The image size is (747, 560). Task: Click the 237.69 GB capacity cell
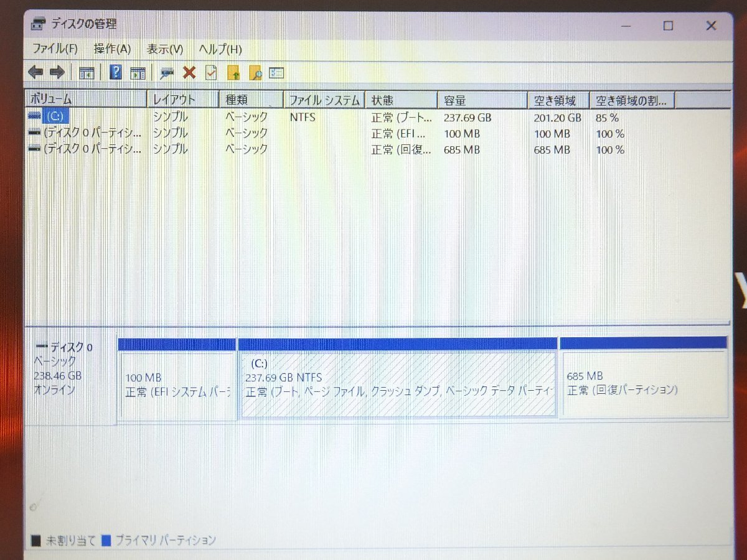467,117
